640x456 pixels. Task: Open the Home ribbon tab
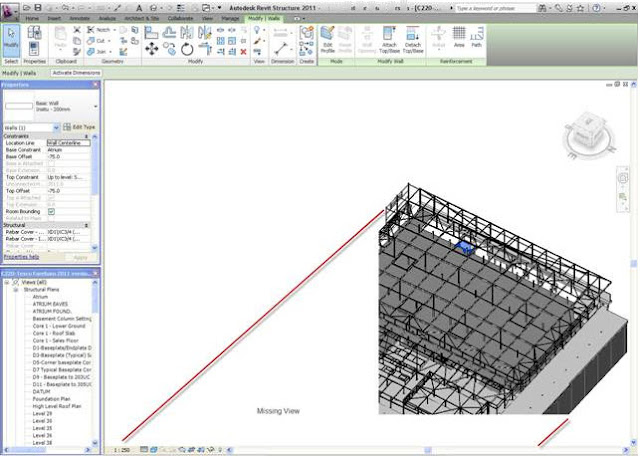point(32,18)
